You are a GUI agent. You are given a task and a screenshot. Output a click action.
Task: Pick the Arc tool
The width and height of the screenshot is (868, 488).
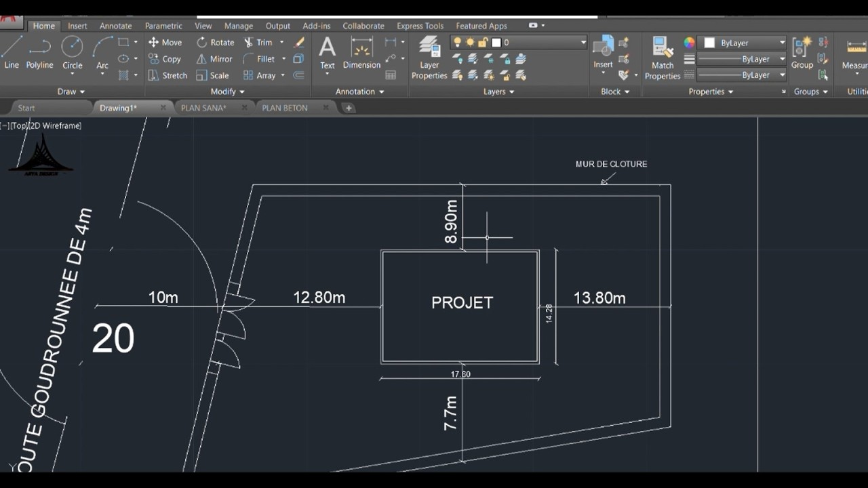102,52
